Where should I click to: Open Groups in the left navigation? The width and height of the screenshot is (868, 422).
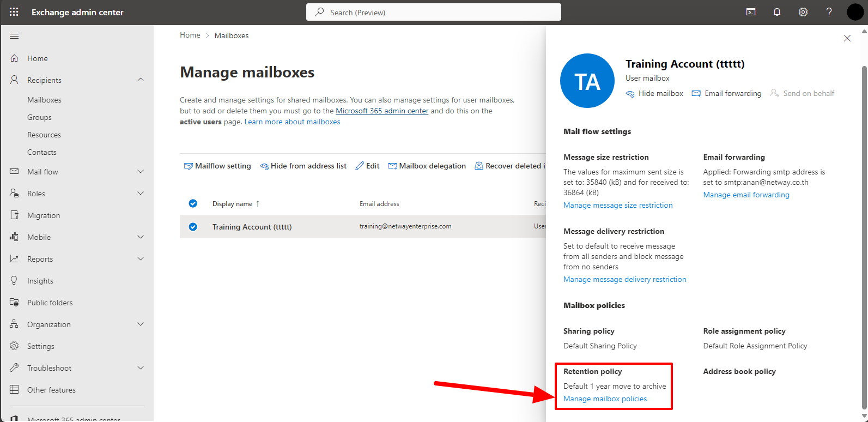39,117
